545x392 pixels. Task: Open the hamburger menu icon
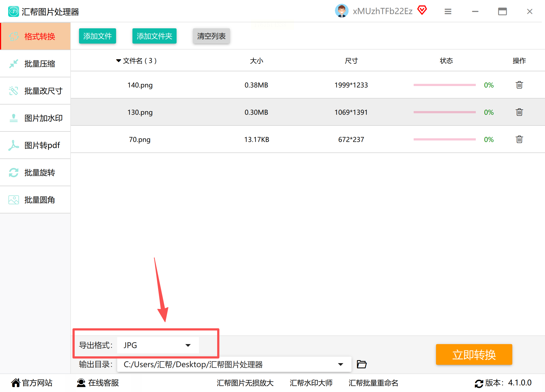[x=448, y=11]
